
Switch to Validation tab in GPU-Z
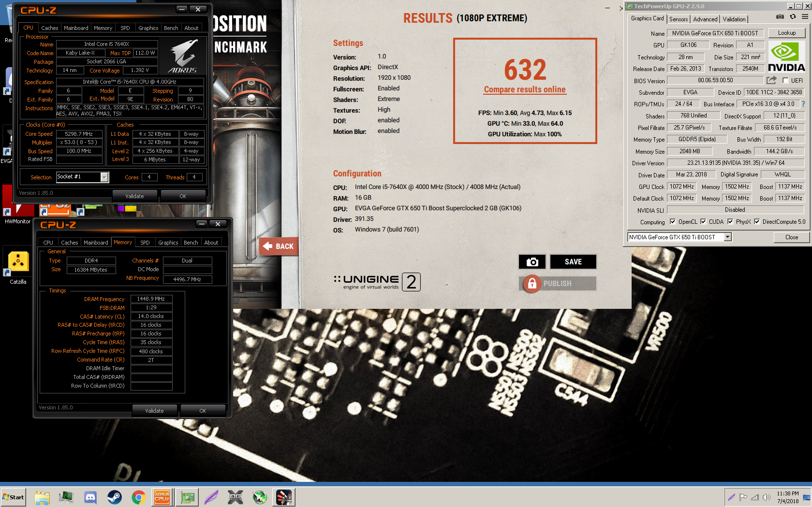(734, 19)
